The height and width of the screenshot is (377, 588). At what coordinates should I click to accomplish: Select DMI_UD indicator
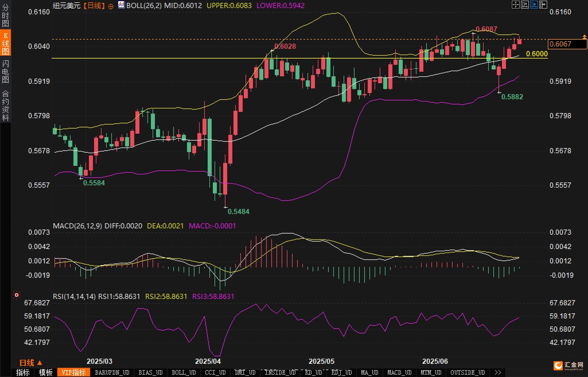(x=245, y=372)
